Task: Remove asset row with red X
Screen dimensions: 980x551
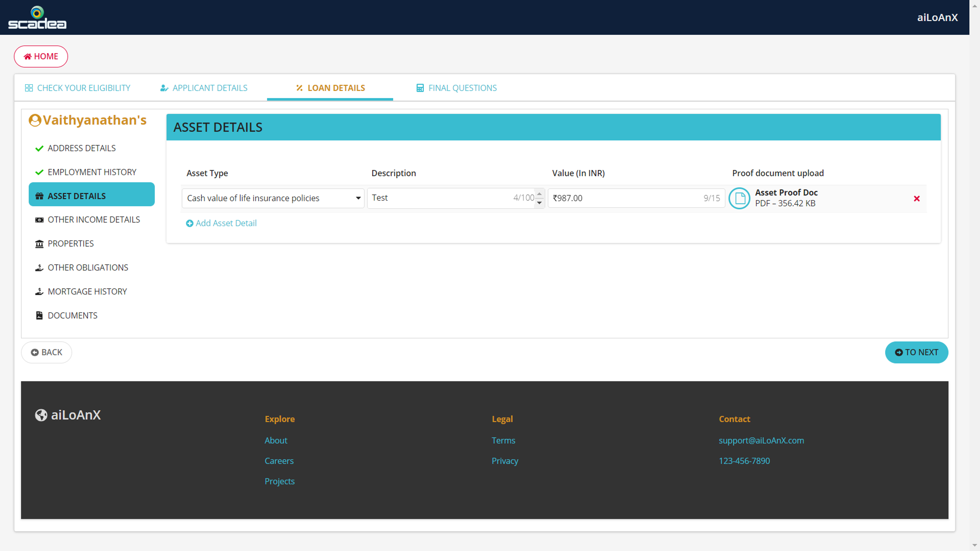Action: coord(916,198)
